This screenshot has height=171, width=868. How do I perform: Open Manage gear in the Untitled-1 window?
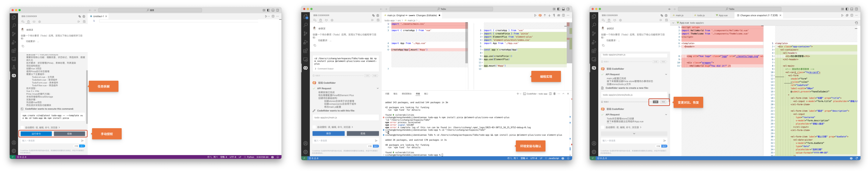[x=14, y=151]
